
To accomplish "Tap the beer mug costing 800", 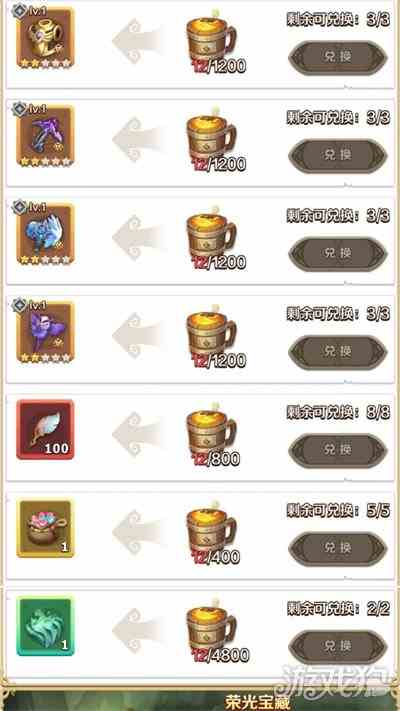I will (211, 433).
